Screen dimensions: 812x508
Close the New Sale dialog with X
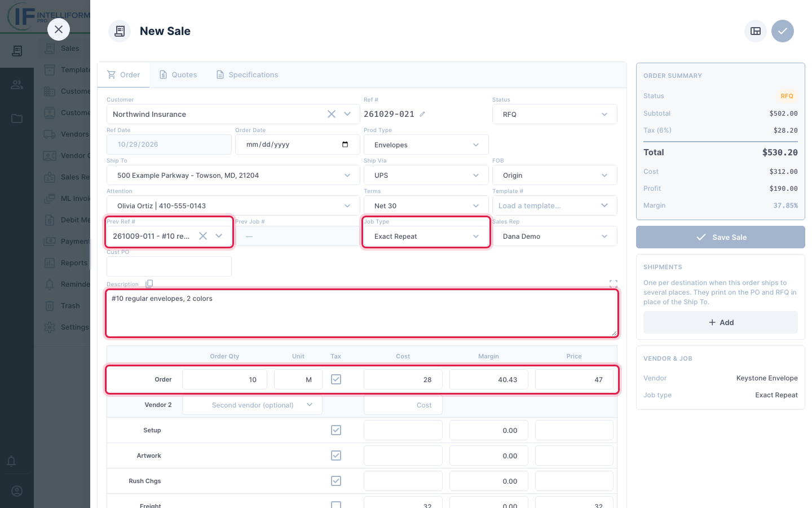tap(59, 29)
